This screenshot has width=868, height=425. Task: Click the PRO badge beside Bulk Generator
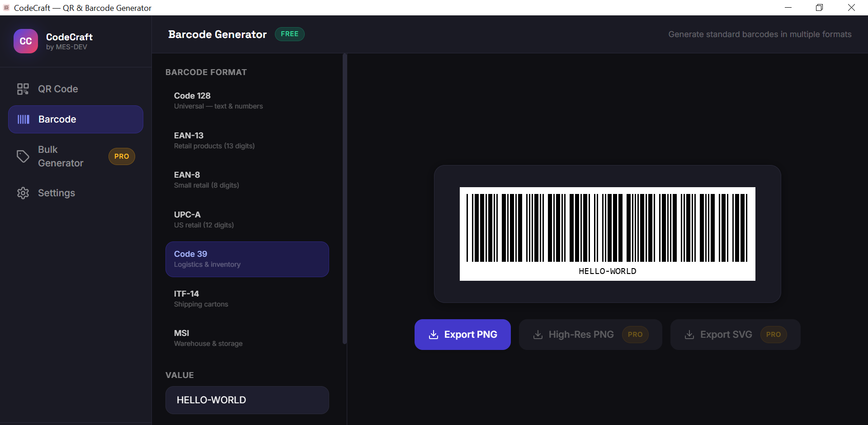(x=122, y=156)
